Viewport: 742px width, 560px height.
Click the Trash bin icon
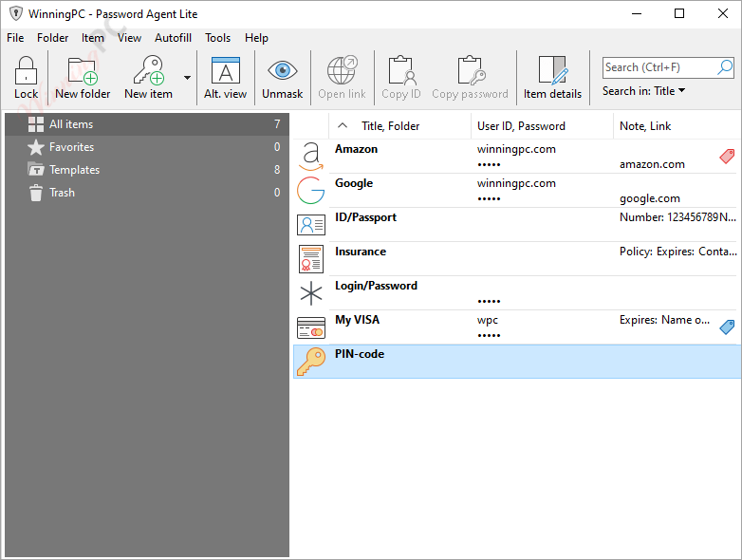click(35, 193)
